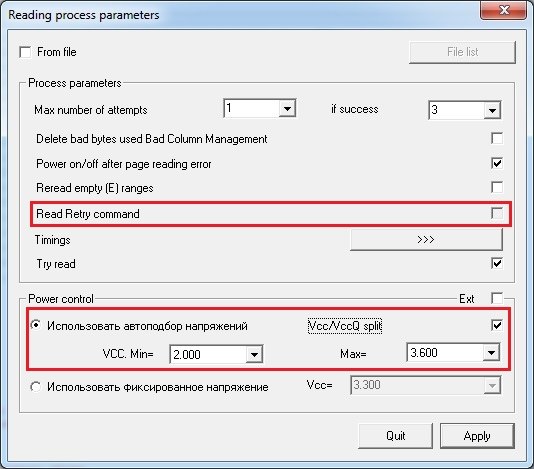This screenshot has height=469, width=534.
Task: Select the automatic voltage selection radio button
Action: (x=35, y=325)
